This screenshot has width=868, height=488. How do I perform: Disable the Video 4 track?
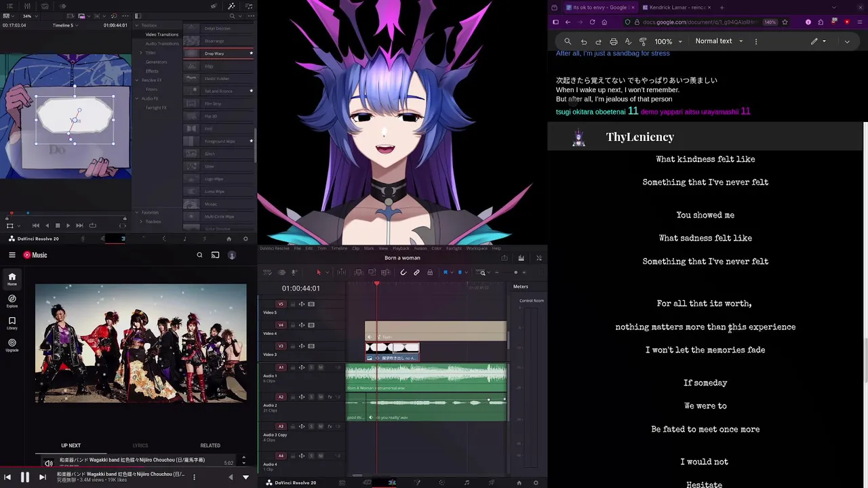tap(311, 325)
